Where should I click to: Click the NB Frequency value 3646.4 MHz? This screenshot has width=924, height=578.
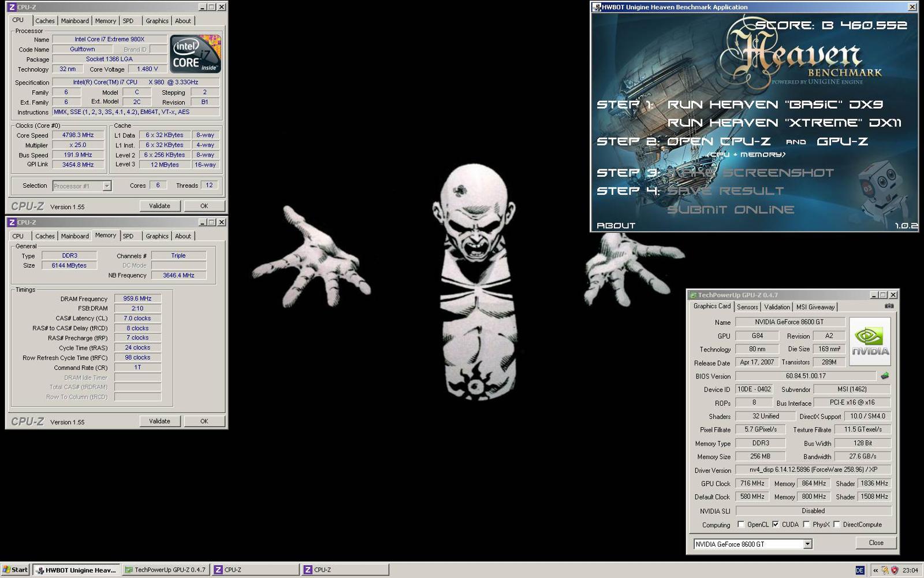(x=178, y=275)
